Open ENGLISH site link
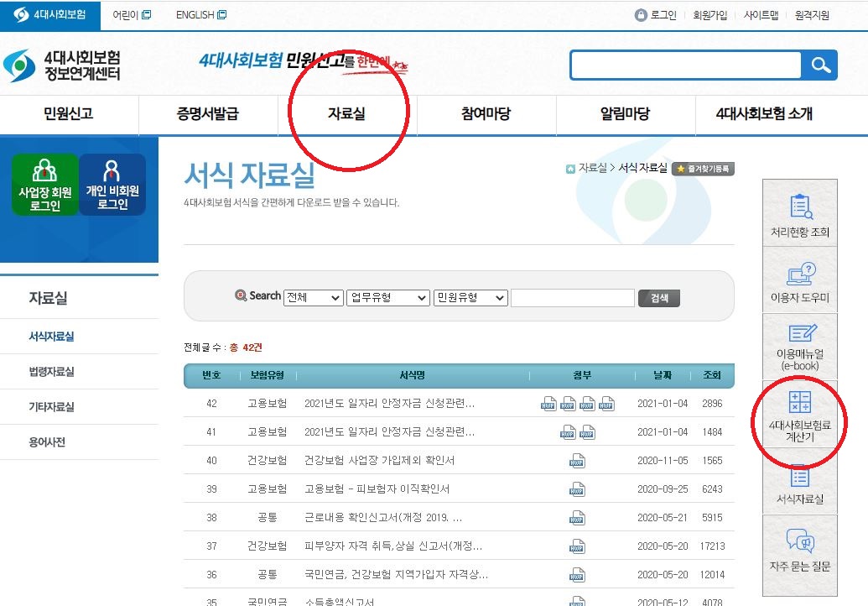The width and height of the screenshot is (868, 606). (x=201, y=15)
